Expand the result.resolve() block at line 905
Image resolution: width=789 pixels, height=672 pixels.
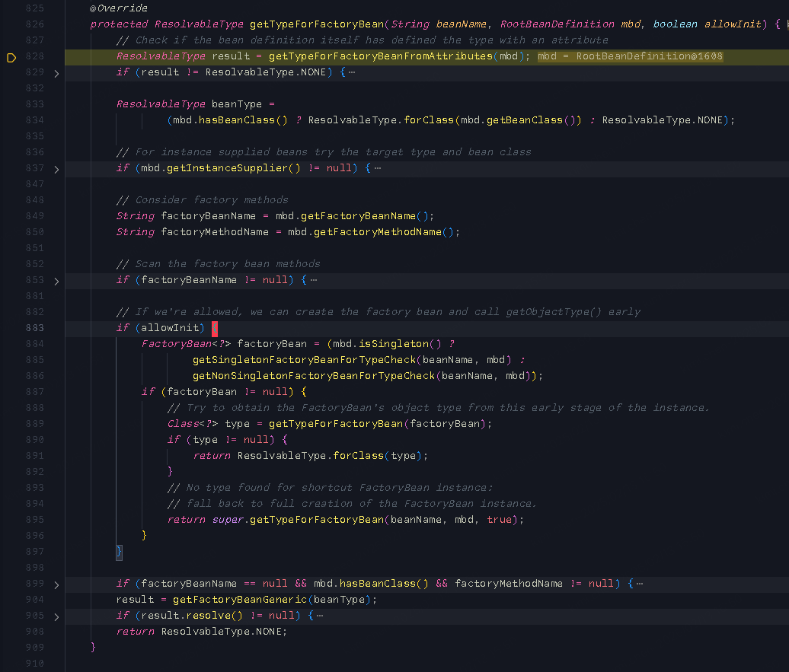point(56,616)
